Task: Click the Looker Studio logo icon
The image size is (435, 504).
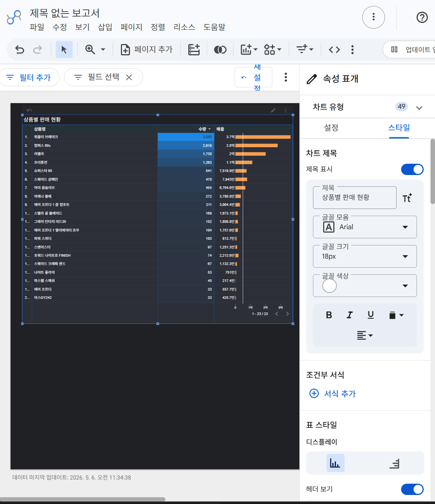Action: 14,17
